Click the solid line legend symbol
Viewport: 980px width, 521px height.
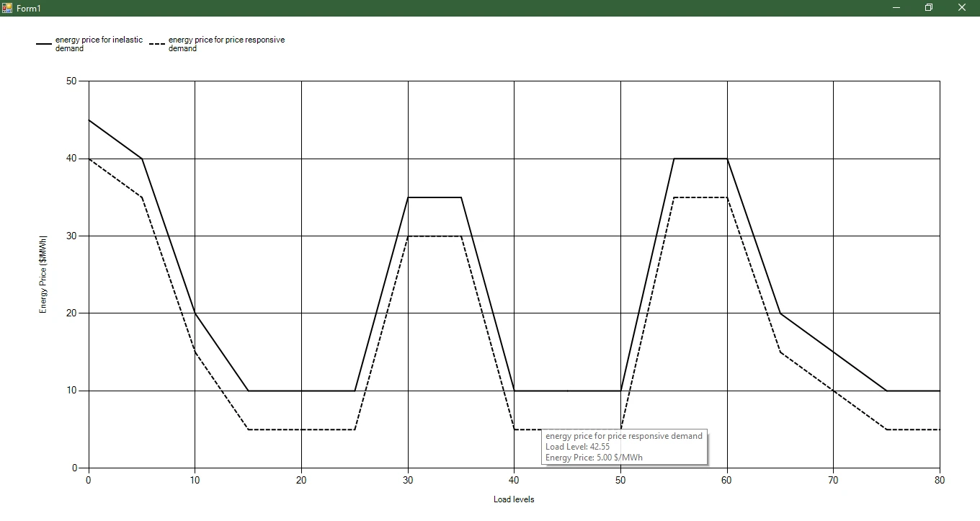pyautogui.click(x=44, y=44)
